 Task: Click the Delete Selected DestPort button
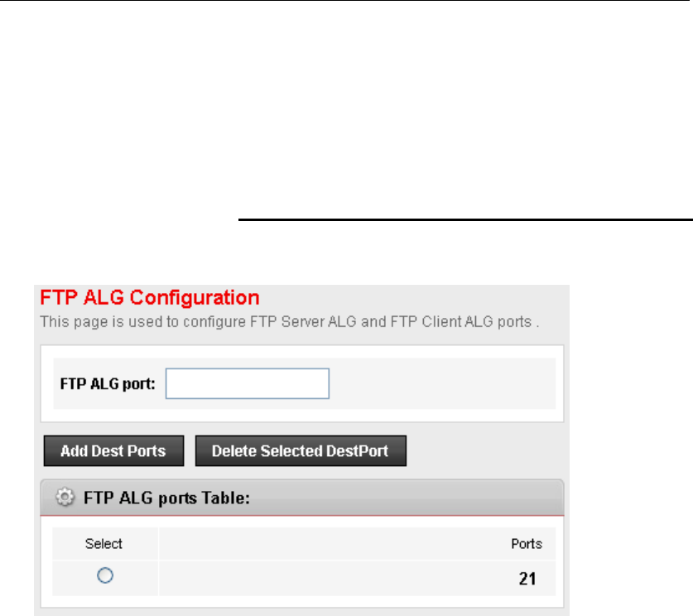click(x=301, y=451)
